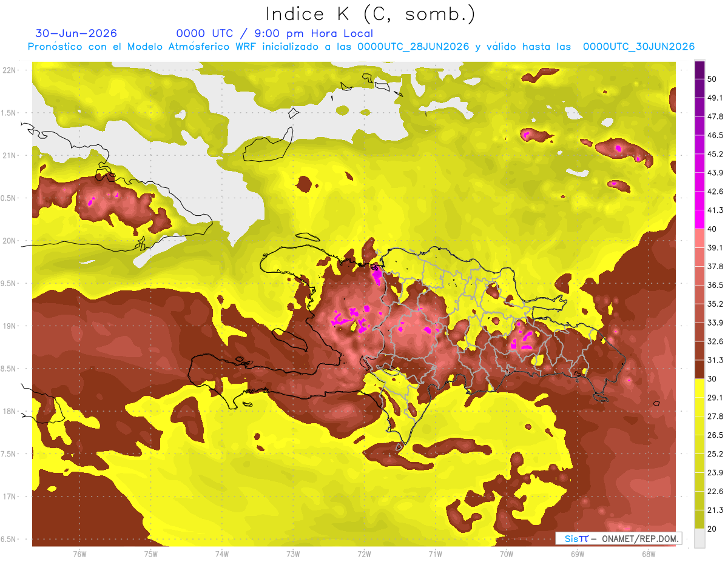Click the 47.8 value on the color scale
Viewport: 728px width, 562px height.
(715, 116)
